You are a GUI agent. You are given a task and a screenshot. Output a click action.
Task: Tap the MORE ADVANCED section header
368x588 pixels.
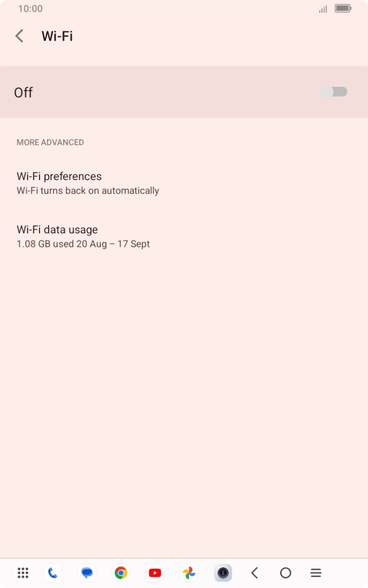(50, 142)
